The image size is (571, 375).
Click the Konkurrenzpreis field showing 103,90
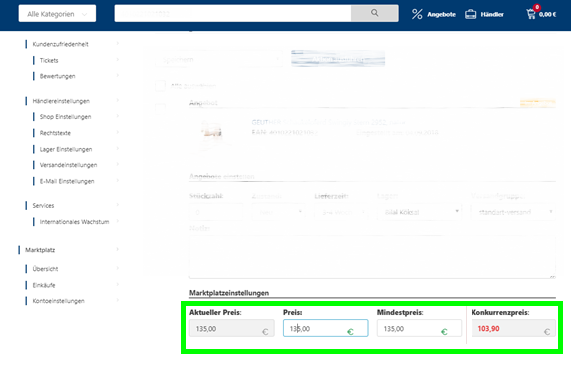click(x=513, y=328)
